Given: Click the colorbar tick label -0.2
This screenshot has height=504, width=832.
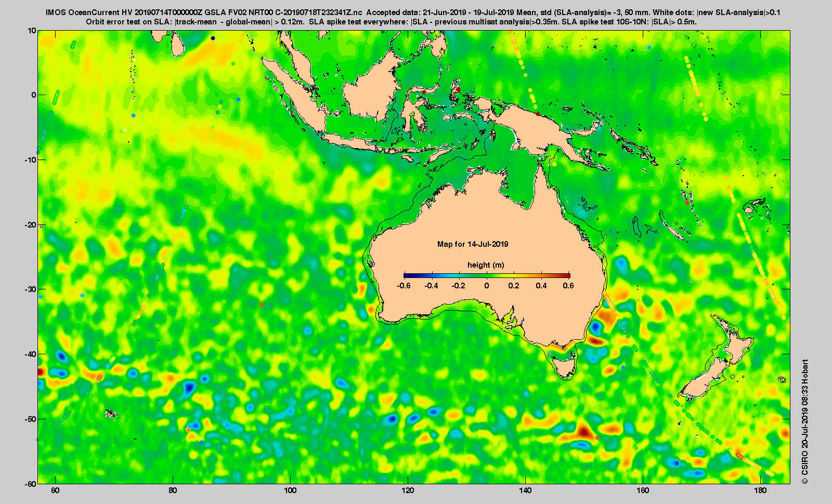Looking at the screenshot, I should click(459, 286).
